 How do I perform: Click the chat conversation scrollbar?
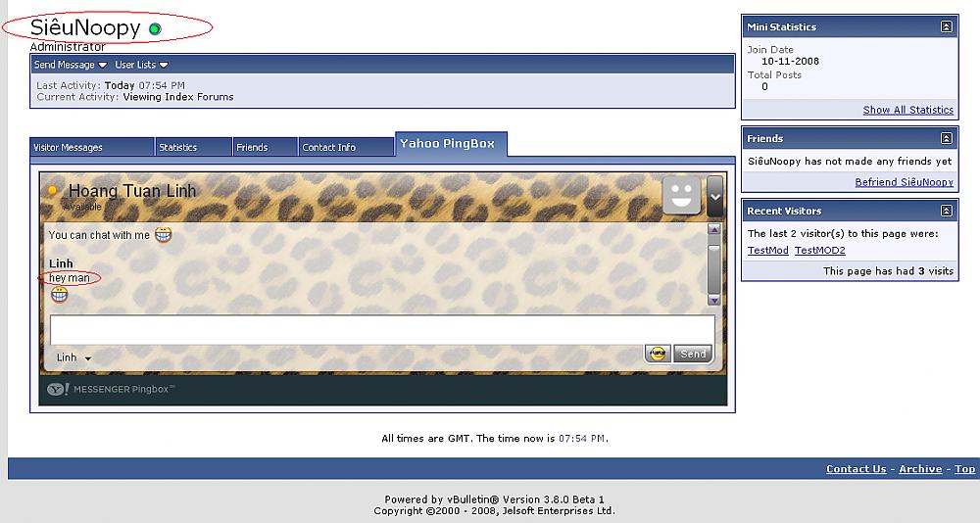point(713,264)
